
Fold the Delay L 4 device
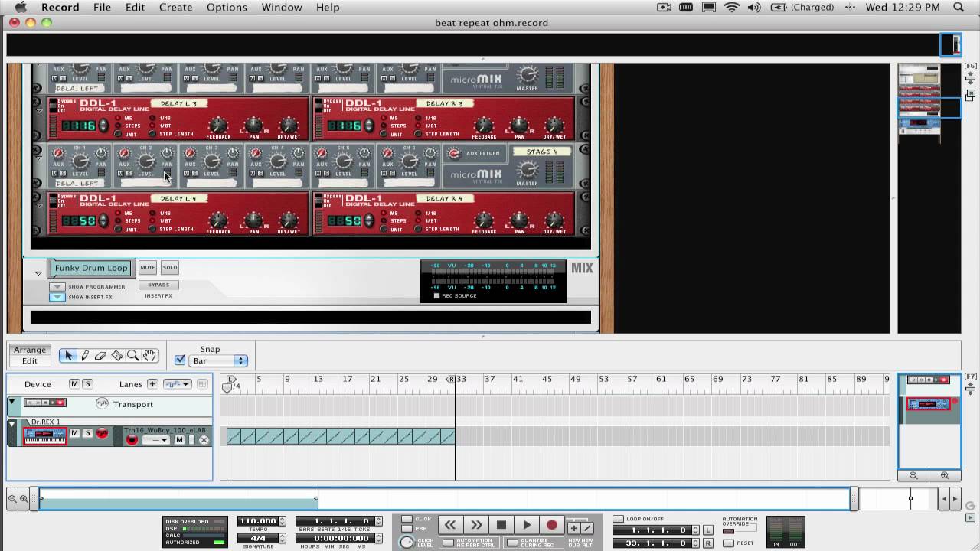pyautogui.click(x=39, y=205)
